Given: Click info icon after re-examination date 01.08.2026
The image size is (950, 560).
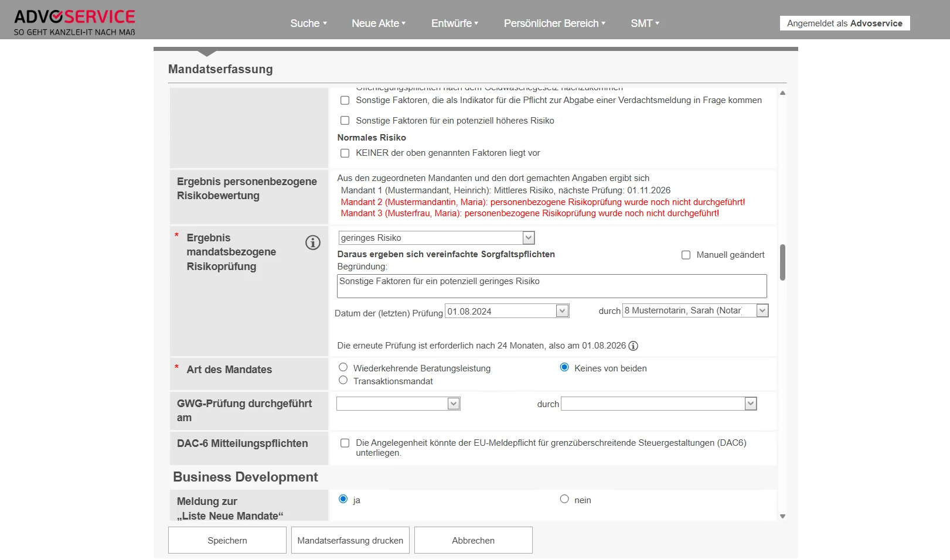Looking at the screenshot, I should [x=633, y=346].
